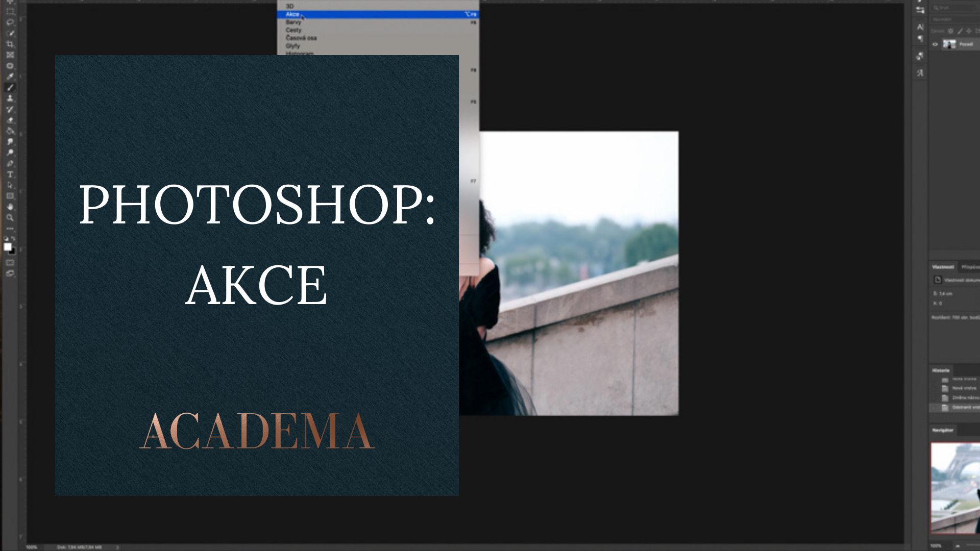
Task: Switch to the tab beside Vlastnosti
Action: point(970,267)
